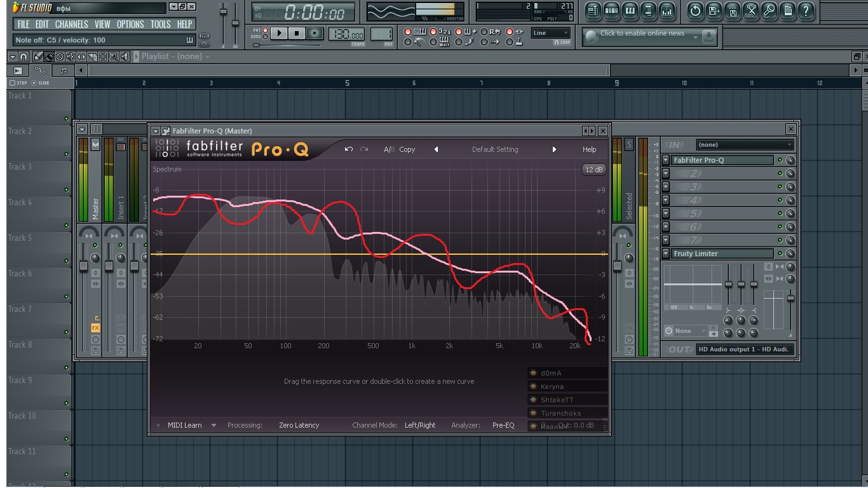This screenshot has width=868, height=488.
Task: Open the EDIT menu
Action: (42, 24)
